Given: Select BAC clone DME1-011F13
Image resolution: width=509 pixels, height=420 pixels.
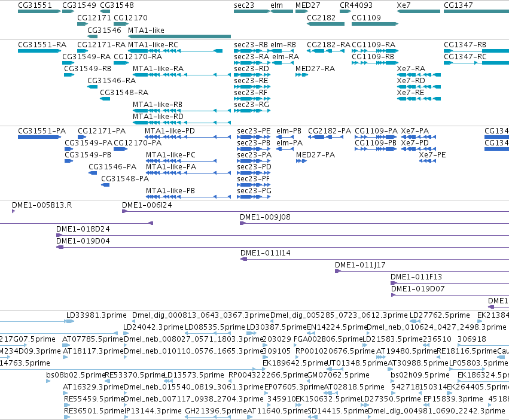Looking at the screenshot, I should [450, 283].
